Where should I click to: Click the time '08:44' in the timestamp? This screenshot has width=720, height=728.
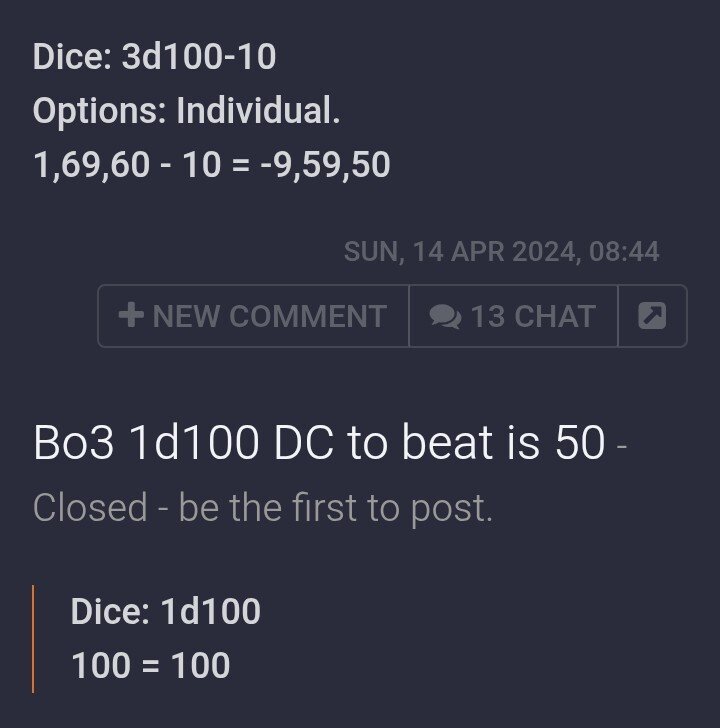(x=624, y=251)
